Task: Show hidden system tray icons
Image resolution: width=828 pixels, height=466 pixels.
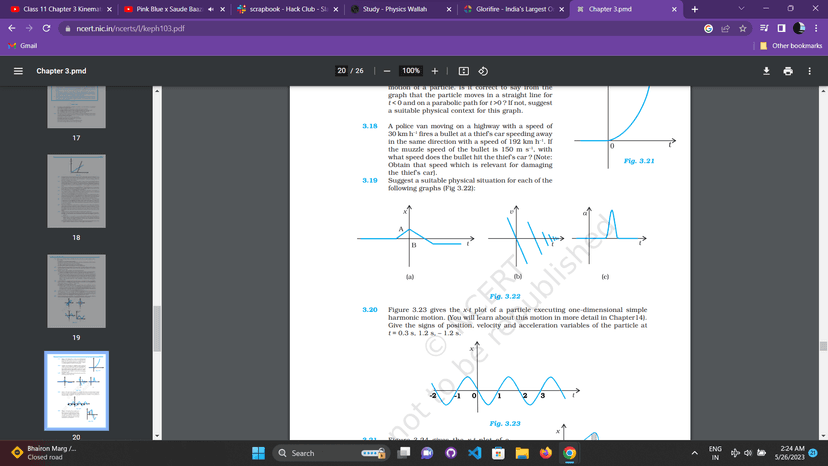Action: point(694,453)
